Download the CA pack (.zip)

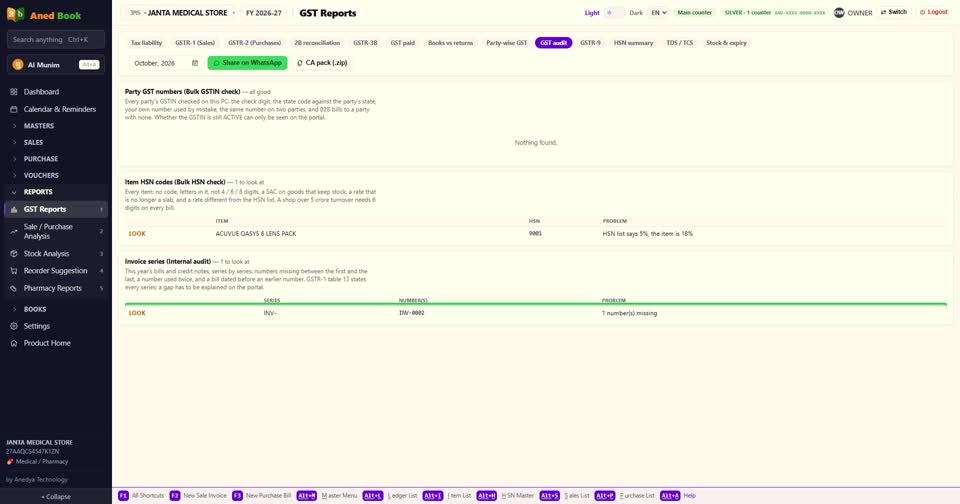(322, 63)
